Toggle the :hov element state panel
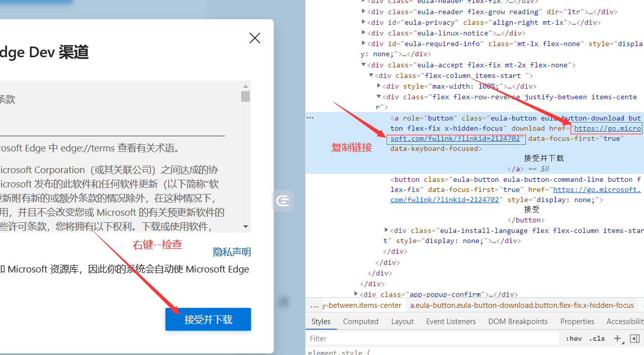Screen dimensions: 644x355 tap(574, 338)
